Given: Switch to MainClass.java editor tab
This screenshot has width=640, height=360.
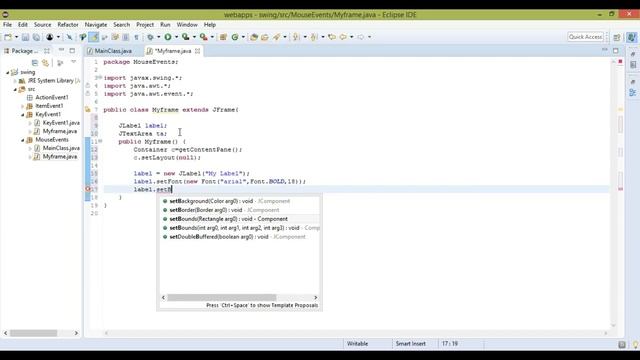Looking at the screenshot, I should [109, 51].
